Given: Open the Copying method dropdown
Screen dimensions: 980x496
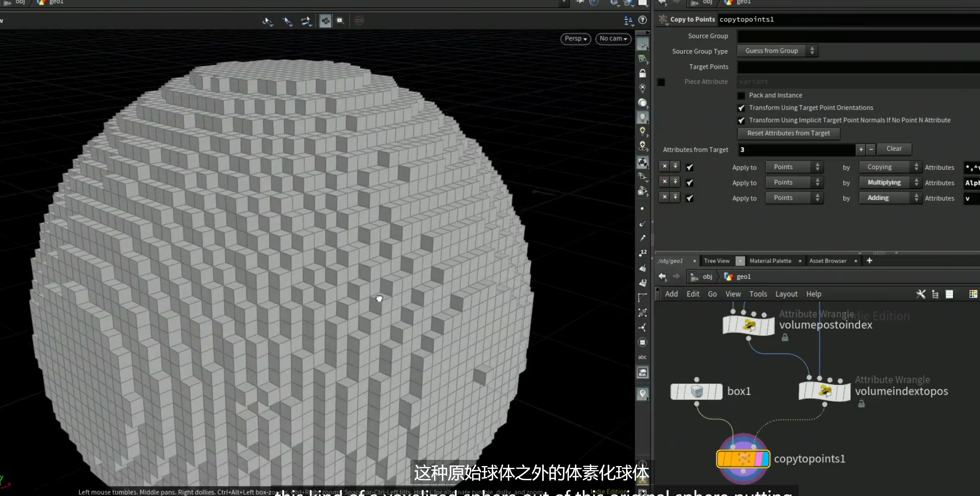Looking at the screenshot, I should point(890,167).
